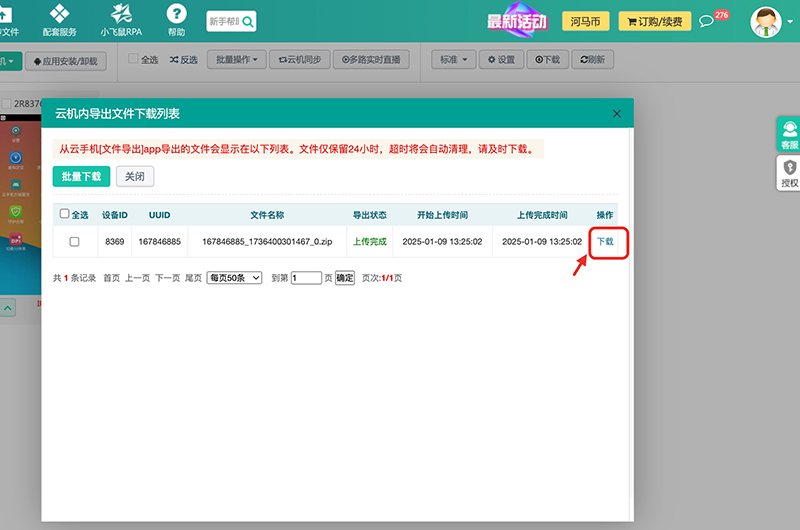Go to 尾页 in the pagination
Viewport: 800px width, 530px height.
click(x=193, y=278)
